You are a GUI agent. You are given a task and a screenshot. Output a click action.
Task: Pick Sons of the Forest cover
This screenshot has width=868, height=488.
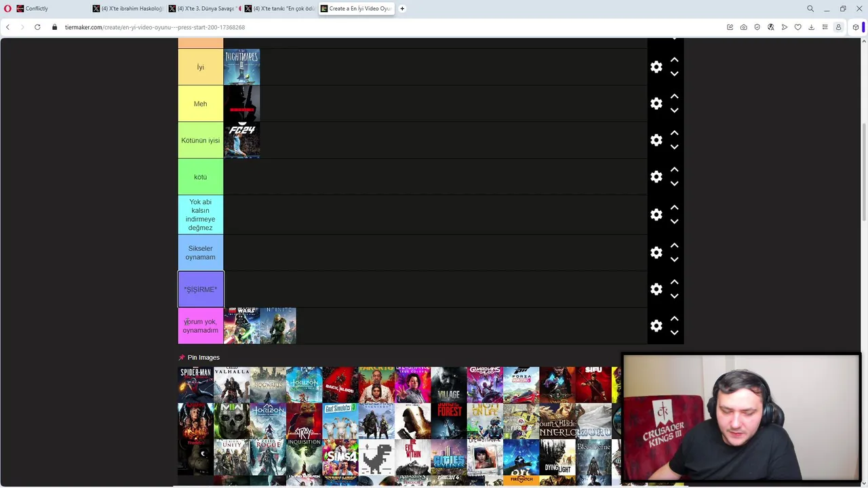point(449,422)
